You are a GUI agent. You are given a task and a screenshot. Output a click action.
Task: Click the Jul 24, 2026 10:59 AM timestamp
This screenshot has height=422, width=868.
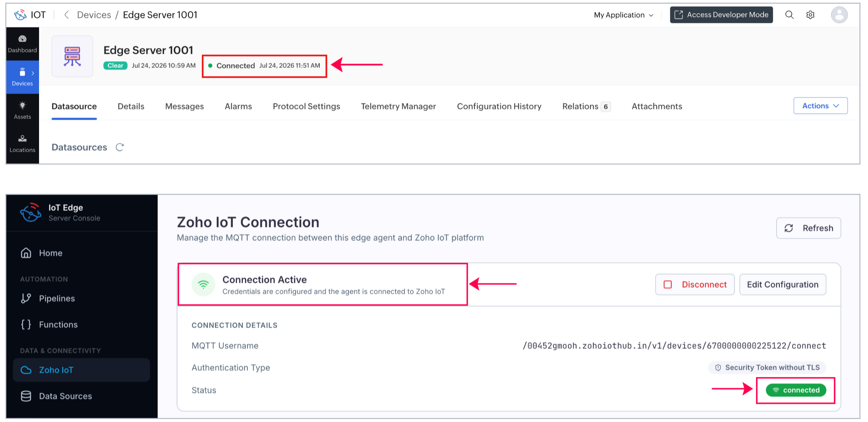click(164, 65)
